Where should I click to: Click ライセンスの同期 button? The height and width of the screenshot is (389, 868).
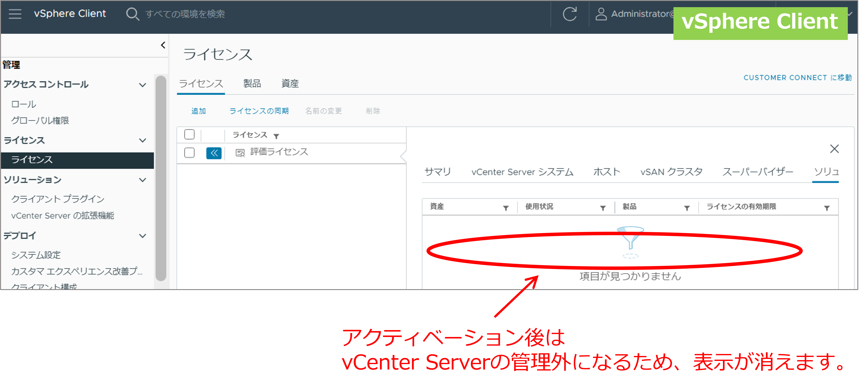(x=259, y=111)
